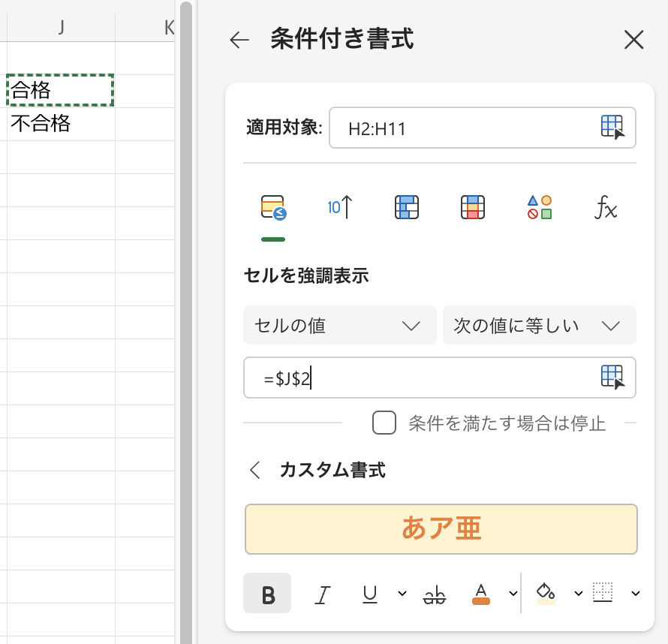Open border options dropdown arrow
The width and height of the screenshot is (668, 644).
[636, 594]
